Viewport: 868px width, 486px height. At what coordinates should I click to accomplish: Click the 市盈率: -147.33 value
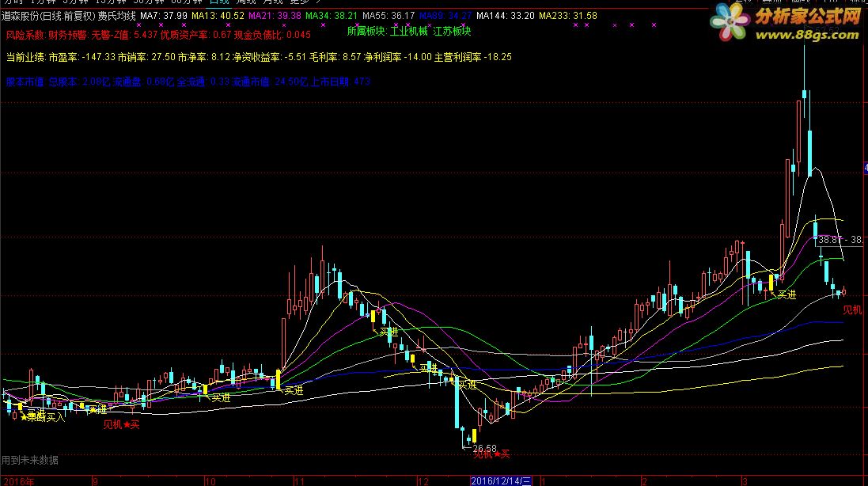[x=82, y=57]
